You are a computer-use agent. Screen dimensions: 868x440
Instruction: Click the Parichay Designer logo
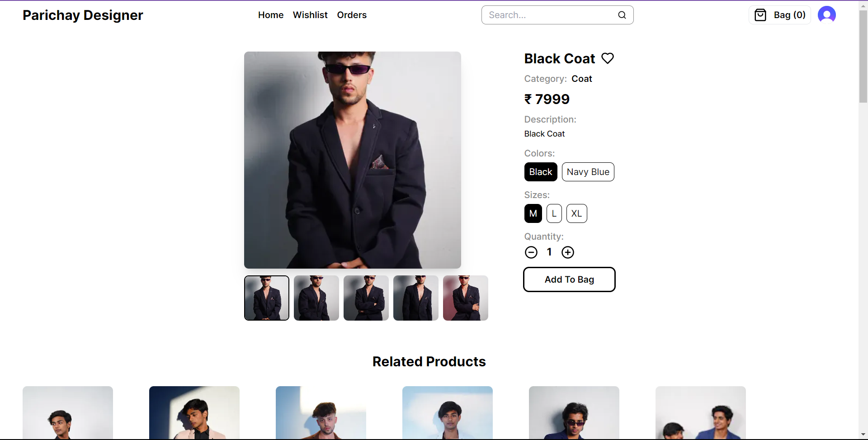(x=83, y=15)
